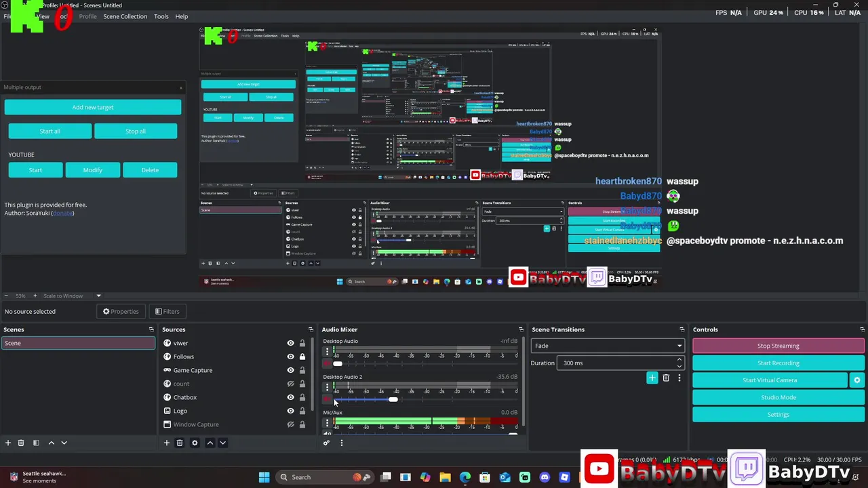Float the Scene Transitions dock icon
The width and height of the screenshot is (868, 488).
(682, 329)
